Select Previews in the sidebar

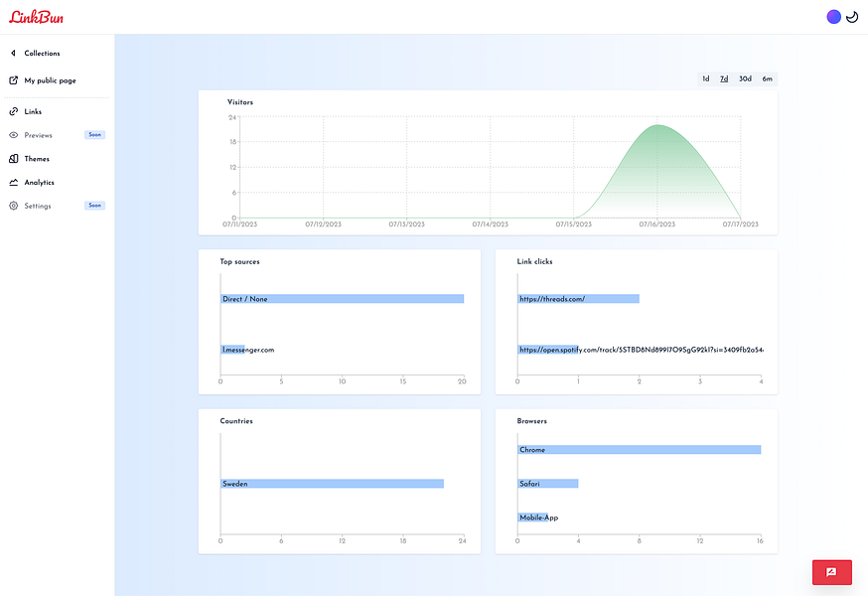pyautogui.click(x=38, y=135)
